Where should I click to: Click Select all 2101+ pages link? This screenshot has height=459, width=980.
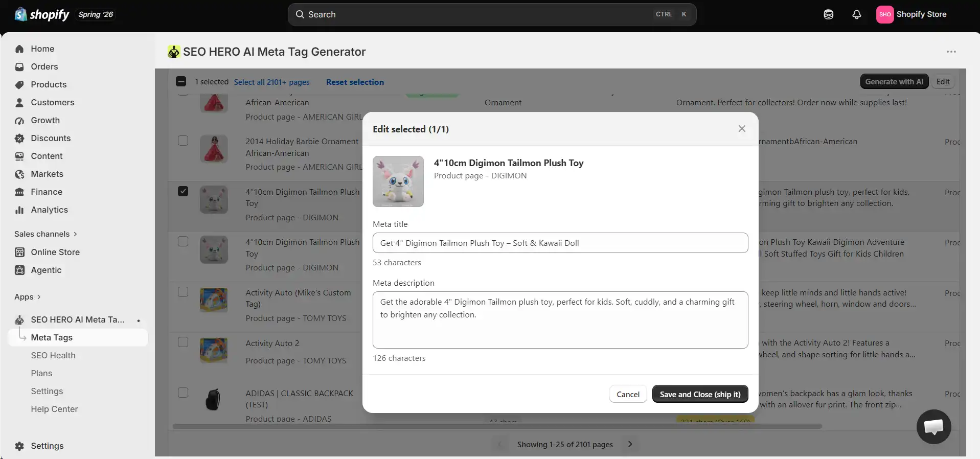coord(271,82)
